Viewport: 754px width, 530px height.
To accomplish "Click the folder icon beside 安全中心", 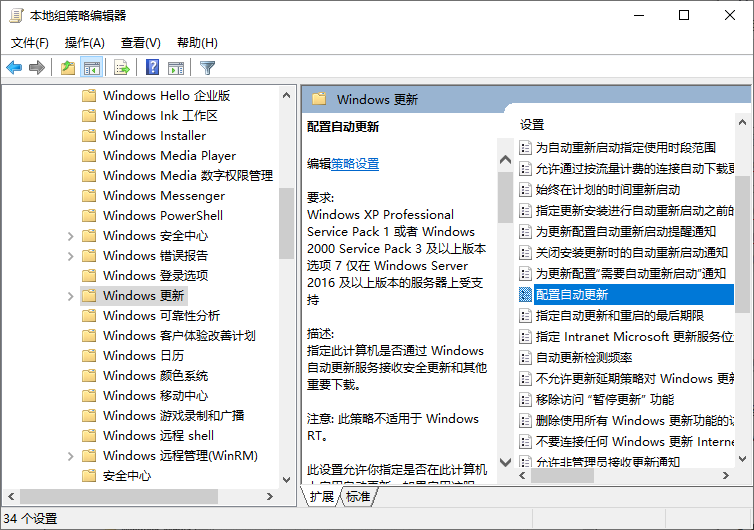I will point(89,476).
